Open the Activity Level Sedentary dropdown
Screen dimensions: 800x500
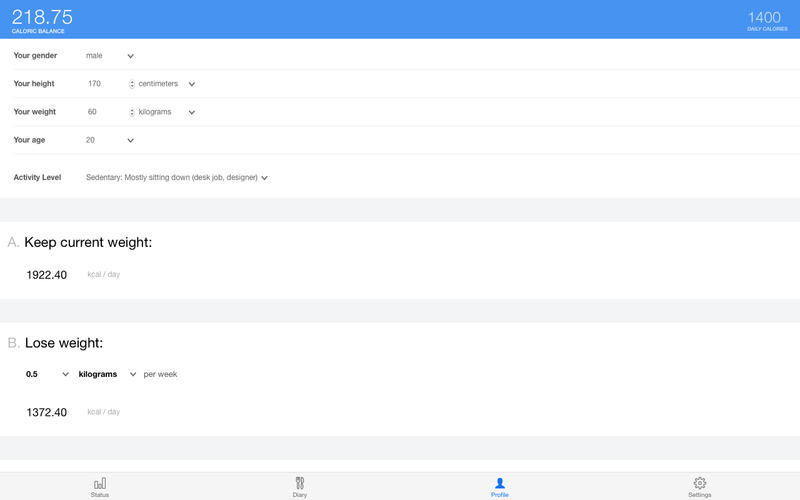[177, 178]
